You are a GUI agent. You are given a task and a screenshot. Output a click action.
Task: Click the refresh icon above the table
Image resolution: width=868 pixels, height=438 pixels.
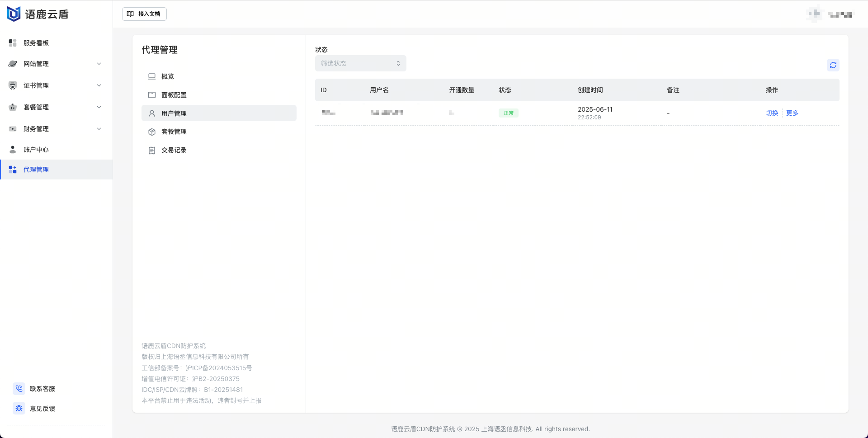[x=833, y=65]
